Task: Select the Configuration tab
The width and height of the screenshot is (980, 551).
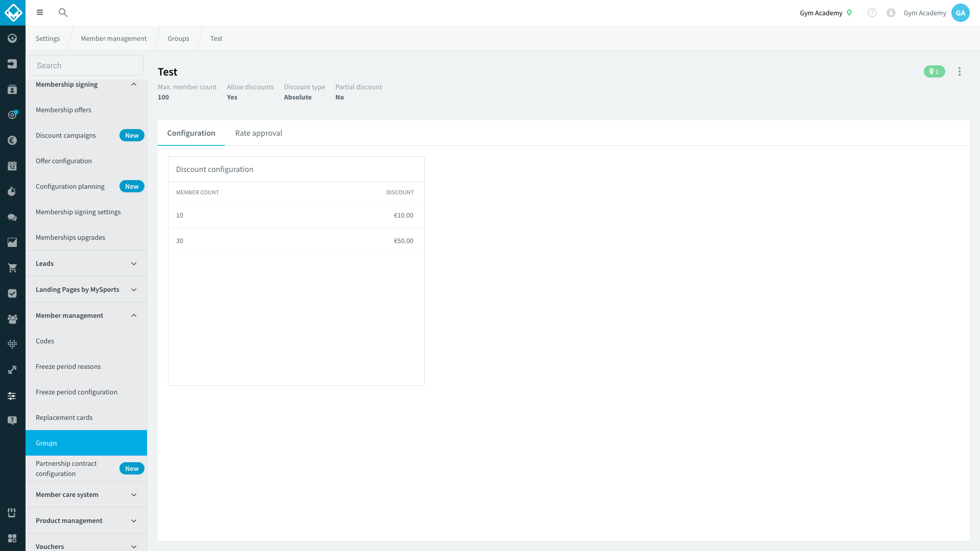Action: (191, 133)
